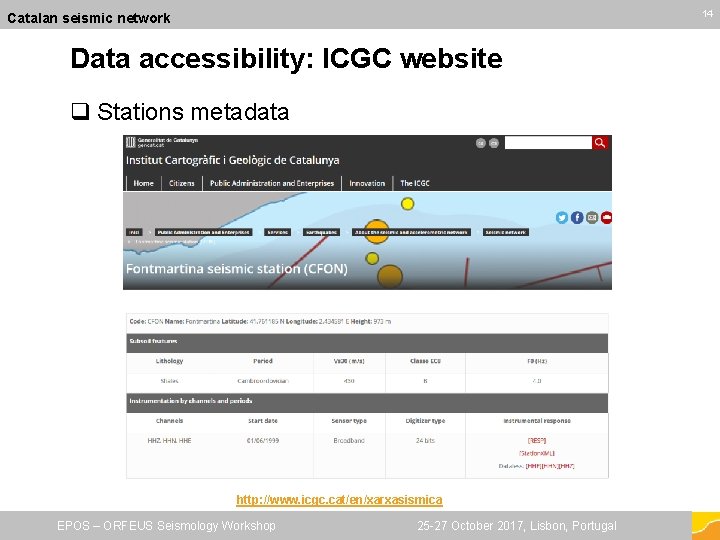Click the Generalitat de Catalunya logo

pyautogui.click(x=162, y=142)
